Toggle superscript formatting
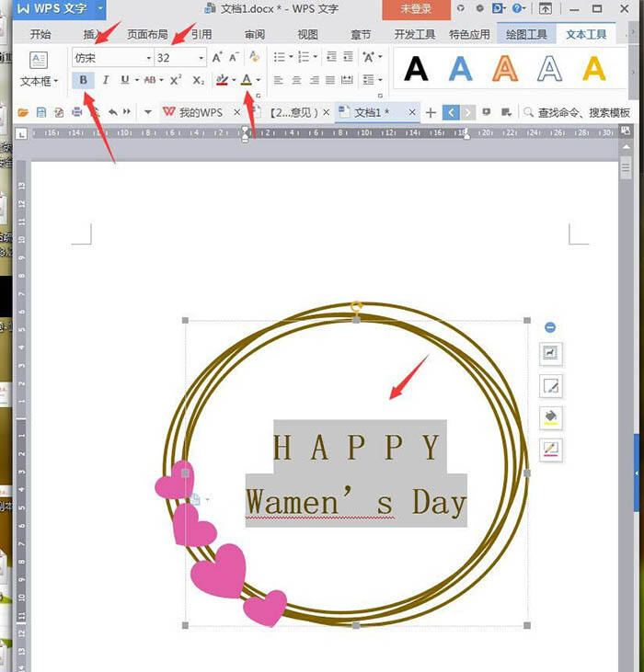Image resolution: width=644 pixels, height=672 pixels. (x=176, y=80)
